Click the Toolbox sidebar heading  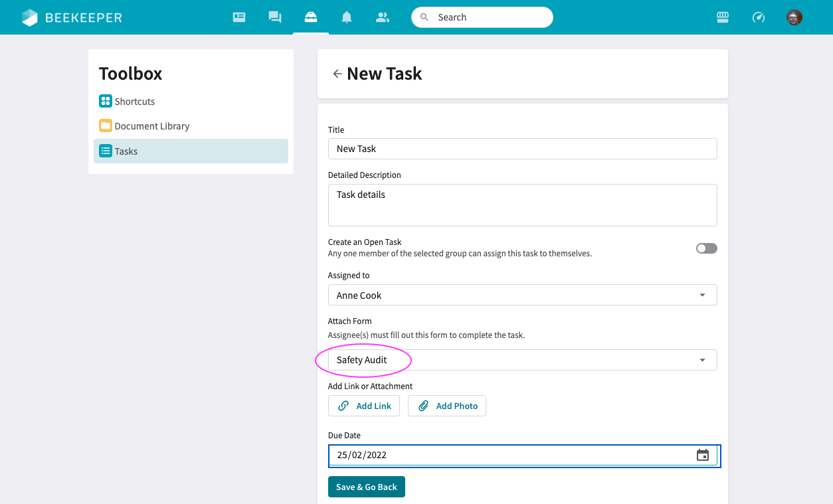point(131,74)
